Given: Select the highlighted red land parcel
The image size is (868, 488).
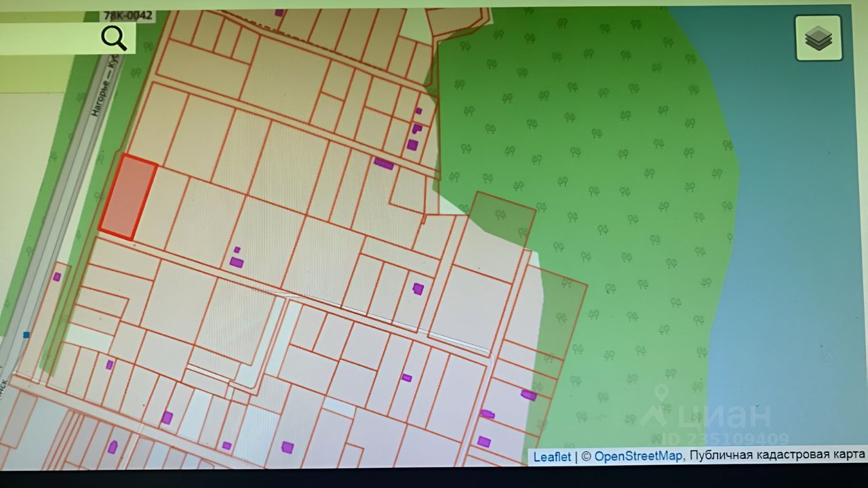Looking at the screenshot, I should click(129, 197).
